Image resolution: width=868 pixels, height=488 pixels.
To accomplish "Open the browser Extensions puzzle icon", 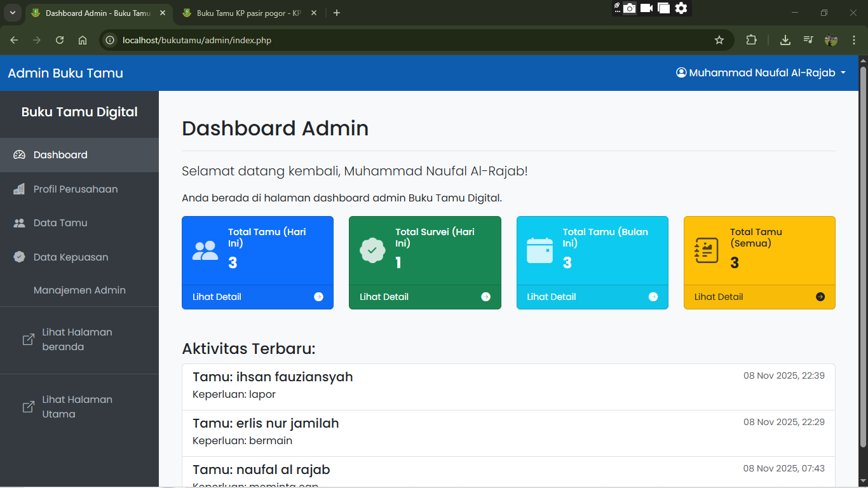I will [x=752, y=40].
